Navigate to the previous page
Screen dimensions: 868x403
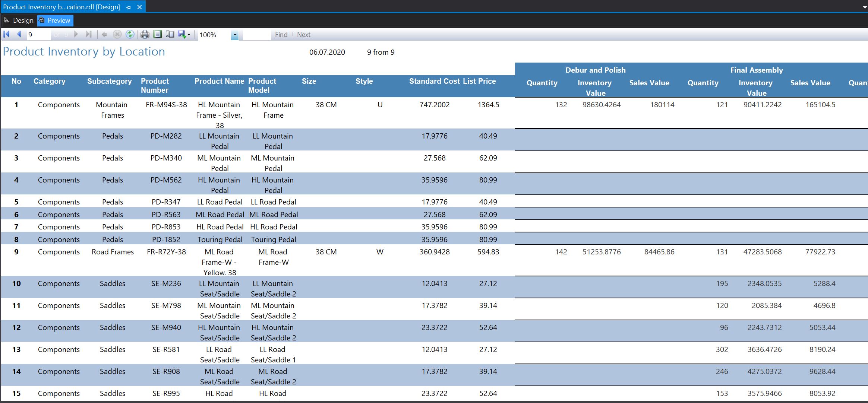click(19, 34)
